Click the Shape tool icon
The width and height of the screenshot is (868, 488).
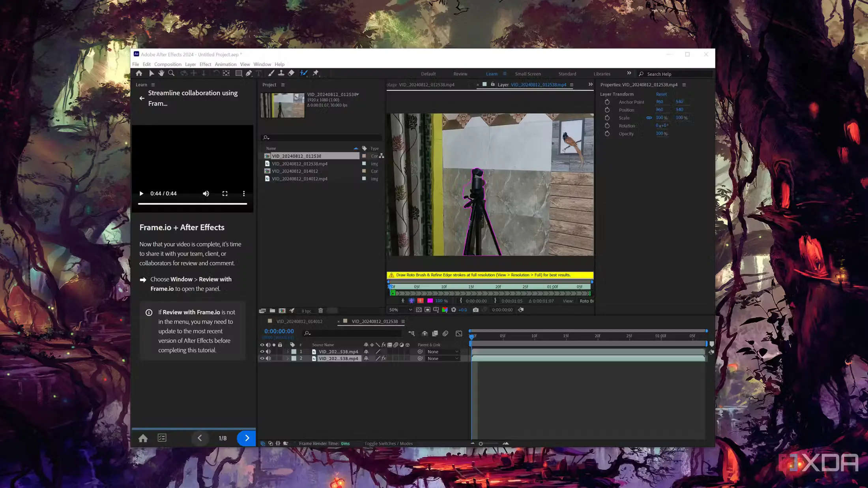pos(238,73)
